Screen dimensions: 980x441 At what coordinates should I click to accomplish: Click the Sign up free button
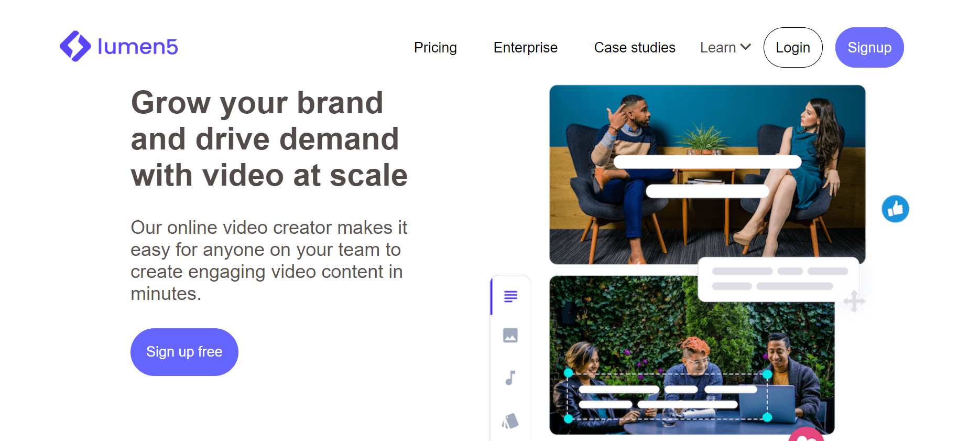click(184, 352)
